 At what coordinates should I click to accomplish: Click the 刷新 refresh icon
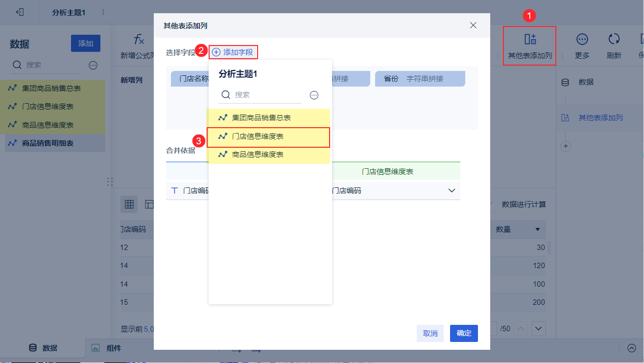(614, 40)
